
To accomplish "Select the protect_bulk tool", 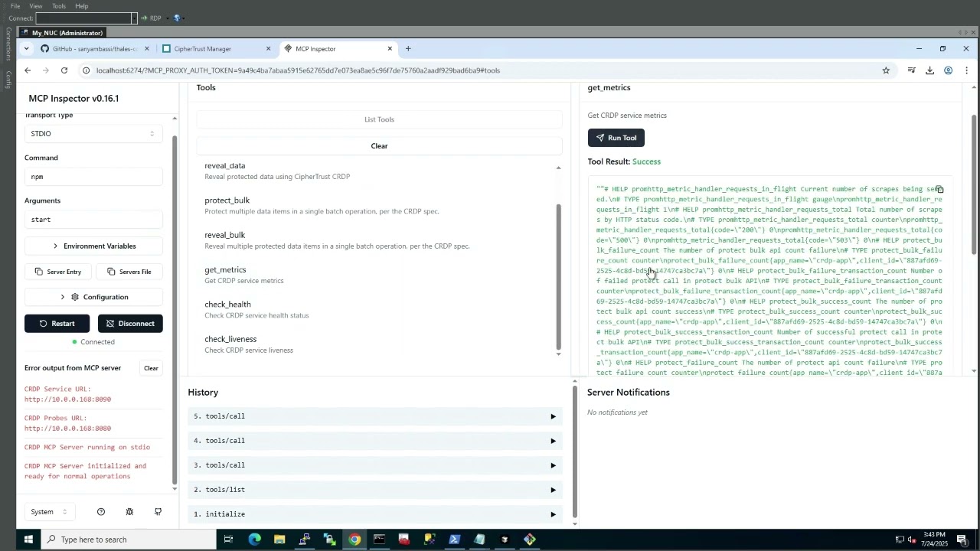I will coord(375,205).
